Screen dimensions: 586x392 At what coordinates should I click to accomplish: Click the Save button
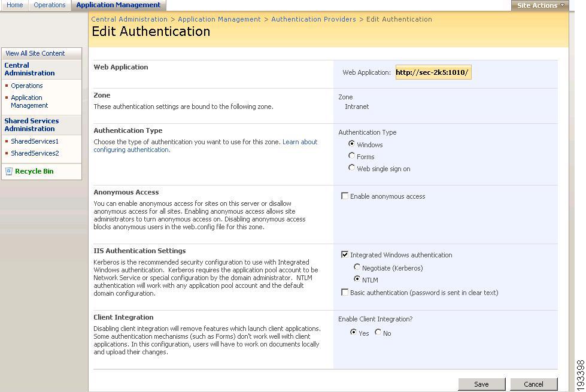coord(481,384)
